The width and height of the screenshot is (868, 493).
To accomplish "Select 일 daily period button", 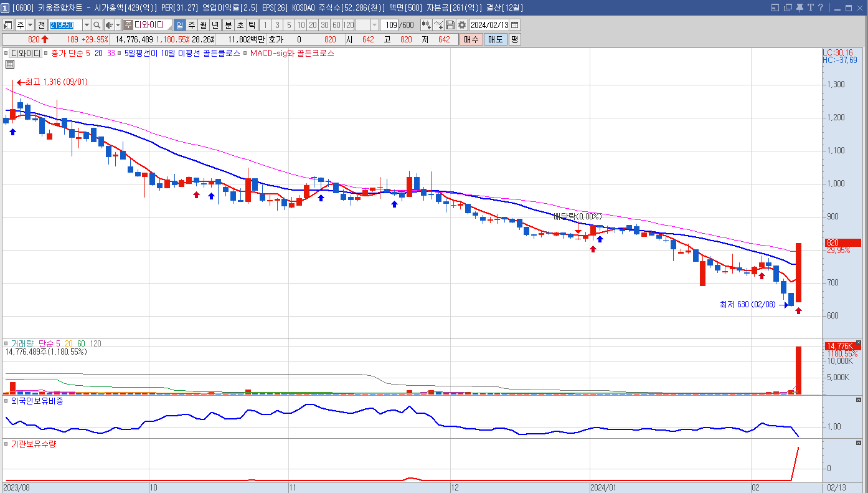I will coord(180,25).
